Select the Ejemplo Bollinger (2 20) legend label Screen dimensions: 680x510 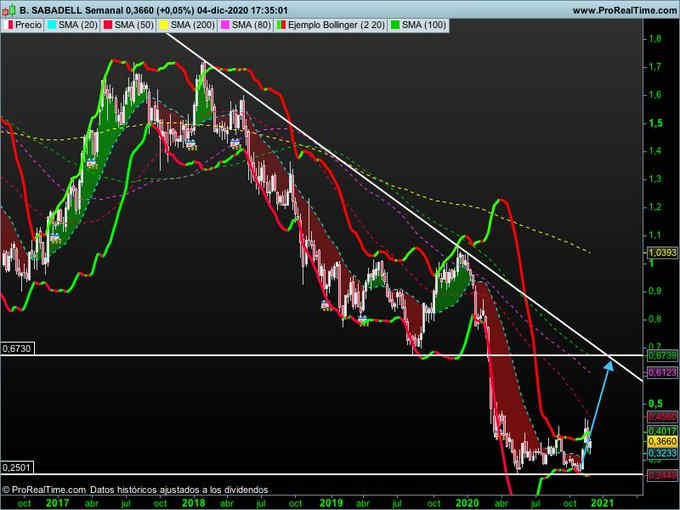[x=337, y=25]
